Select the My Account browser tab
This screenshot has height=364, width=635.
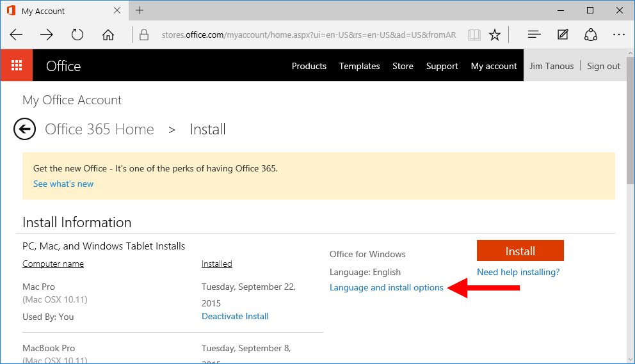click(65, 10)
